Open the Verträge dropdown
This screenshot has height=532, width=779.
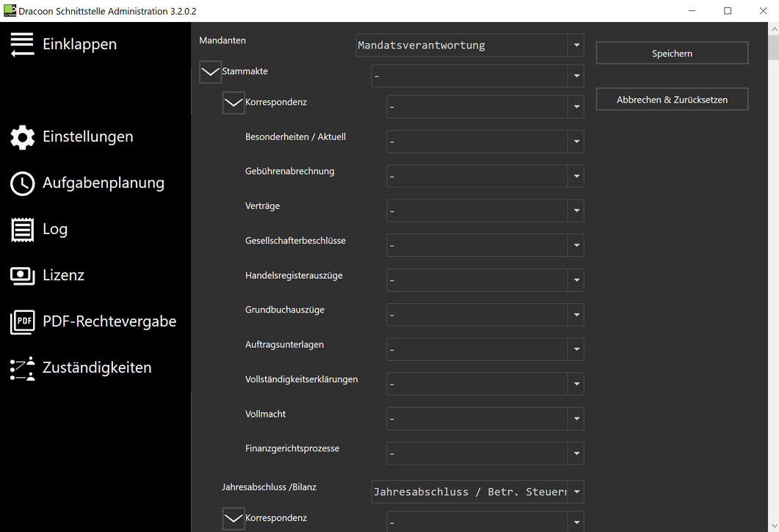(x=485, y=211)
